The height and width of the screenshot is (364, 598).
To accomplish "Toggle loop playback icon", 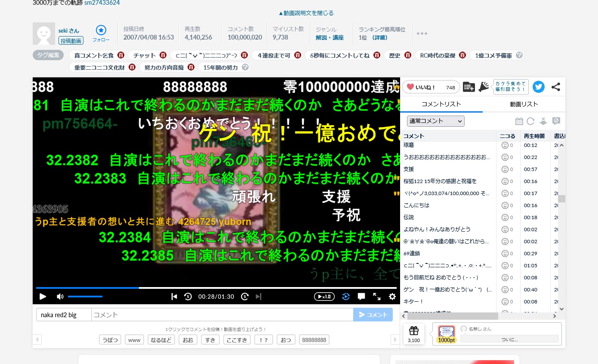I will (346, 297).
